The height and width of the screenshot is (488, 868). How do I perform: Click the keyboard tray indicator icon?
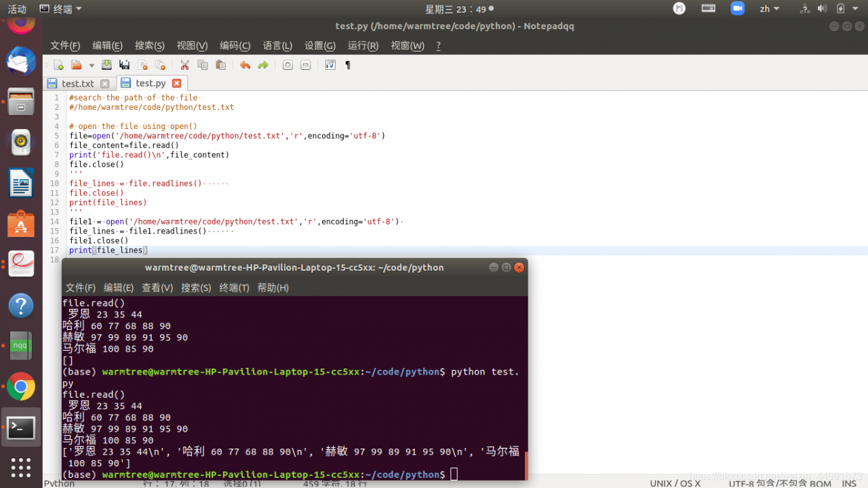point(709,8)
